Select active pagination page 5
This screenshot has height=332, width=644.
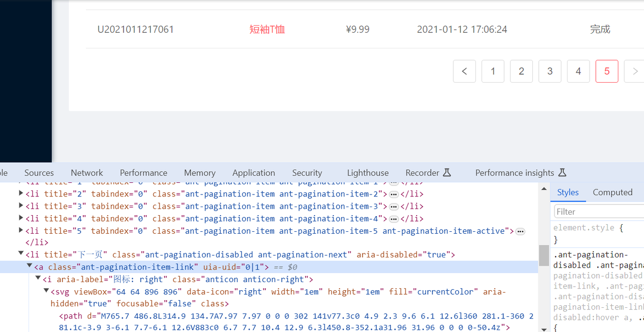point(607,71)
